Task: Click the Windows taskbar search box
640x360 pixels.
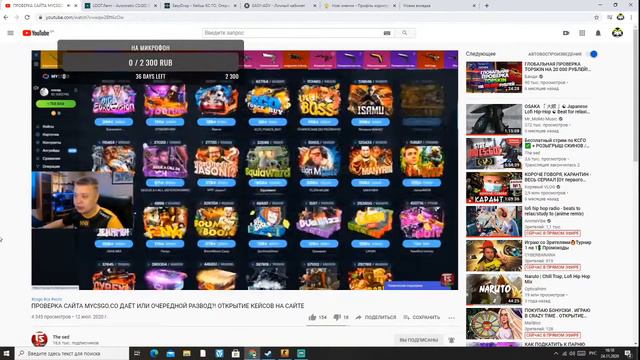Action: pyautogui.click(x=72, y=353)
